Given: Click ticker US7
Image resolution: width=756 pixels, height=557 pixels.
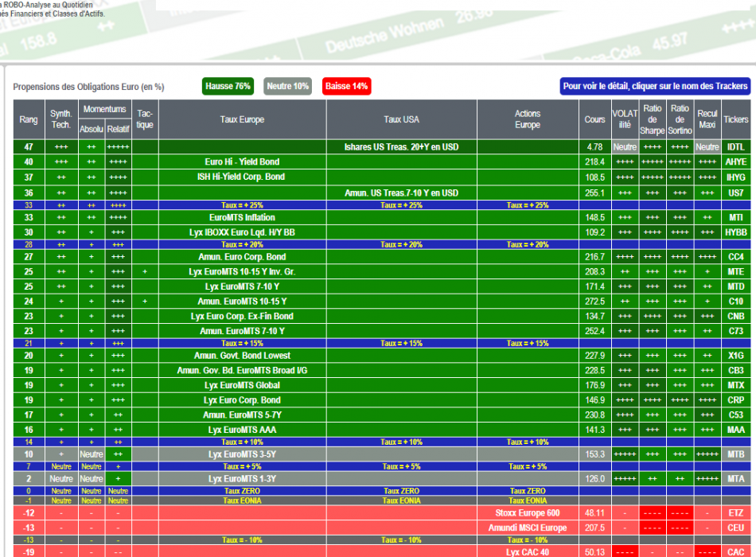Looking at the screenshot, I should point(736,193).
